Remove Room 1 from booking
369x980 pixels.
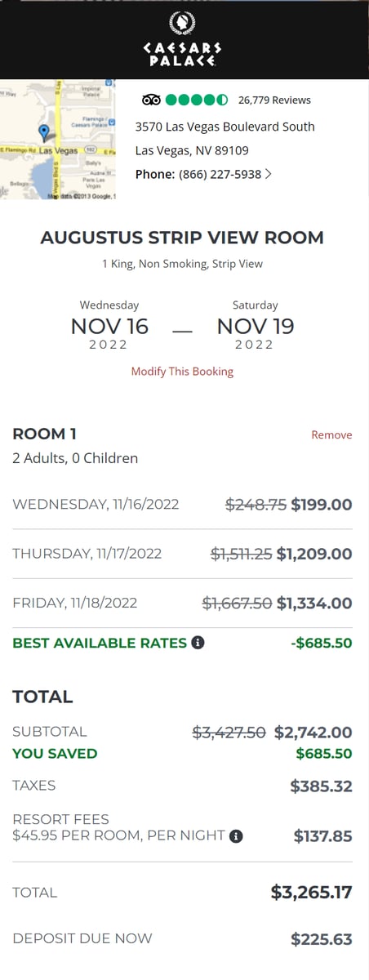click(x=331, y=435)
